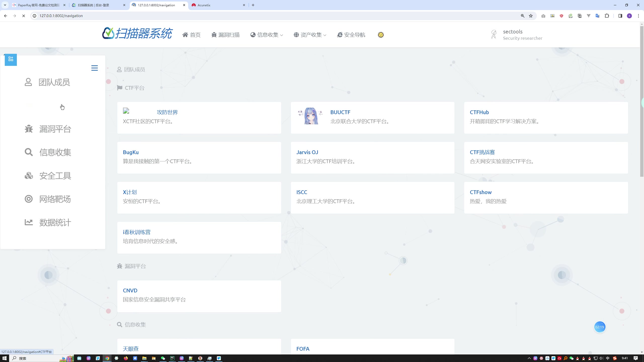Open the CTFshow link
This screenshot has width=644, height=362.
(480, 192)
